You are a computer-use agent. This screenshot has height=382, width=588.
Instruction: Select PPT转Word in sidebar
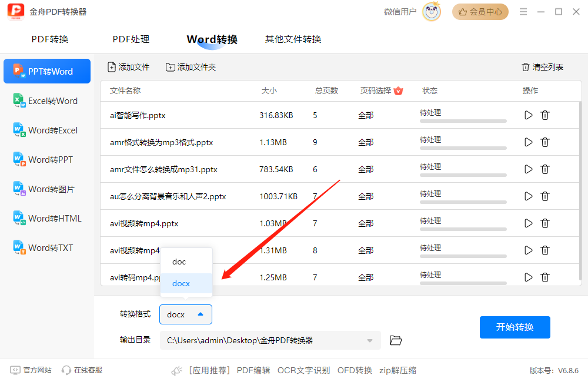coord(47,71)
